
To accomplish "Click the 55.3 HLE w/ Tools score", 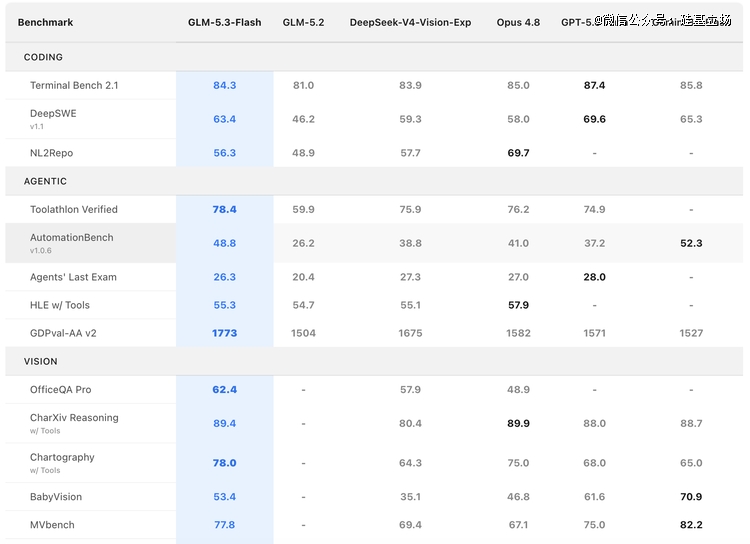I will pyautogui.click(x=225, y=305).
